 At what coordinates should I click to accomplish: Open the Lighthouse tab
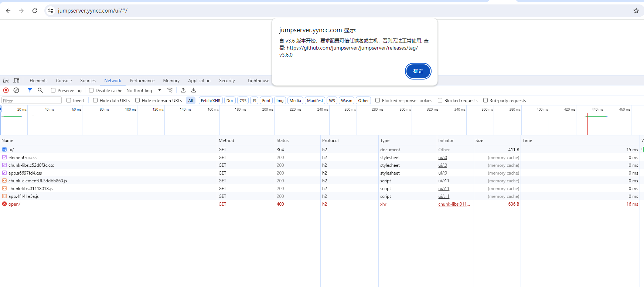[259, 80]
